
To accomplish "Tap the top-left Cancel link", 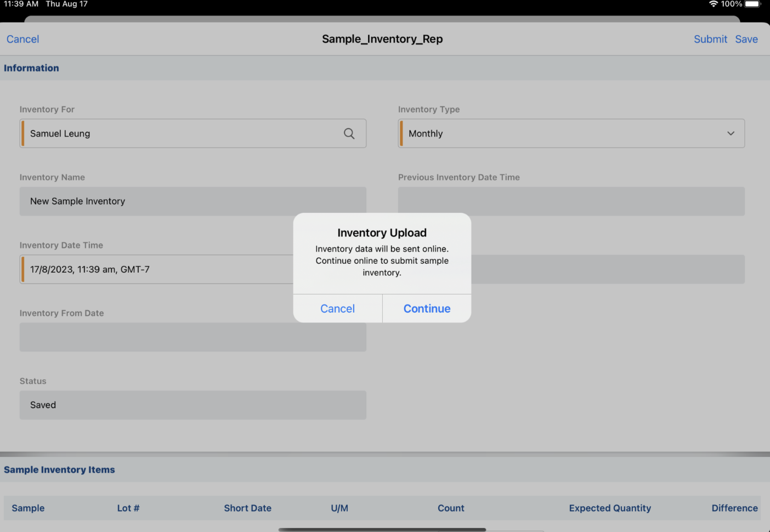I will [23, 39].
